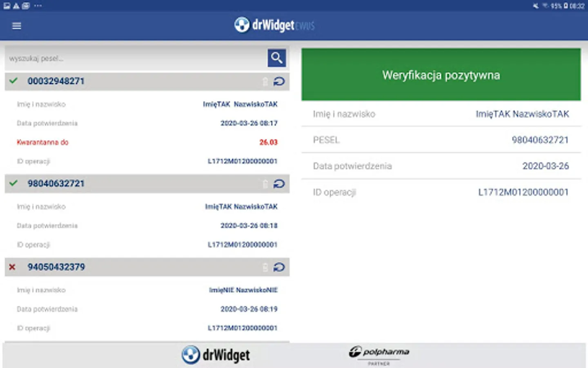
Task: Open the hamburger navigation menu
Action: (x=17, y=26)
